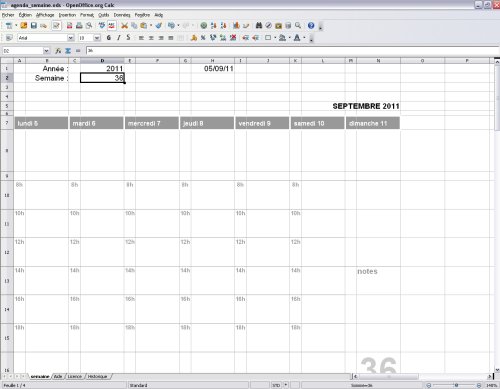
Task: Open the Insertion menu
Action: click(x=67, y=15)
